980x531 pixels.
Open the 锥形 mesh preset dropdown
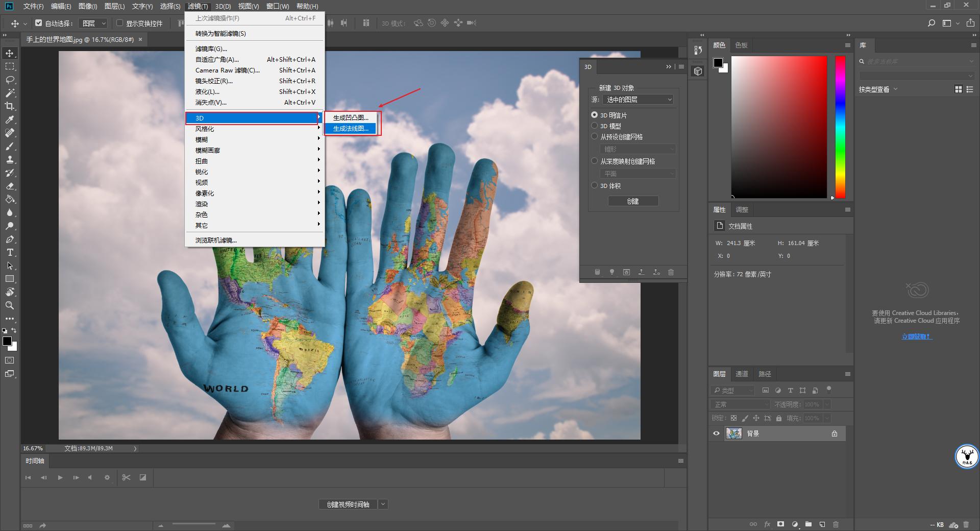coord(638,149)
